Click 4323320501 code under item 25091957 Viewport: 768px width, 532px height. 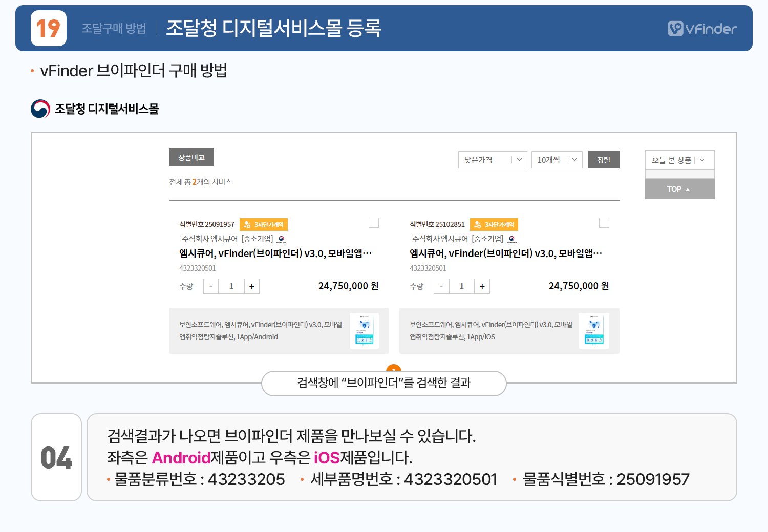pyautogui.click(x=198, y=268)
